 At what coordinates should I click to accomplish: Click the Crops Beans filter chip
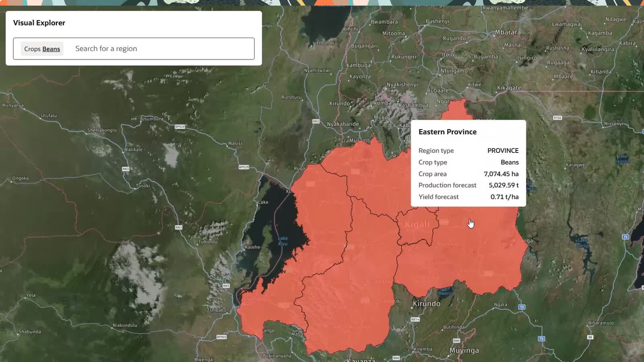point(42,49)
